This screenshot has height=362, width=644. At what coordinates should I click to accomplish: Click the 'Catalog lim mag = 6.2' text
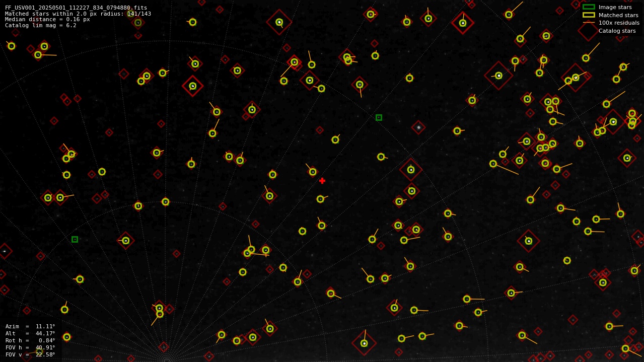pyautogui.click(x=41, y=25)
